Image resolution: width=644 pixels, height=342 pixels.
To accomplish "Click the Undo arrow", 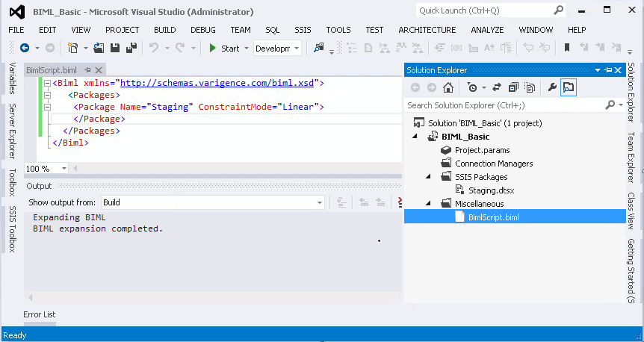I will click(x=154, y=48).
